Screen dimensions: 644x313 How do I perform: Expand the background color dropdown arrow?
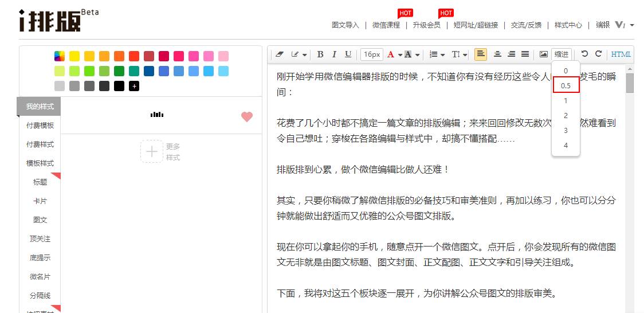(417, 54)
